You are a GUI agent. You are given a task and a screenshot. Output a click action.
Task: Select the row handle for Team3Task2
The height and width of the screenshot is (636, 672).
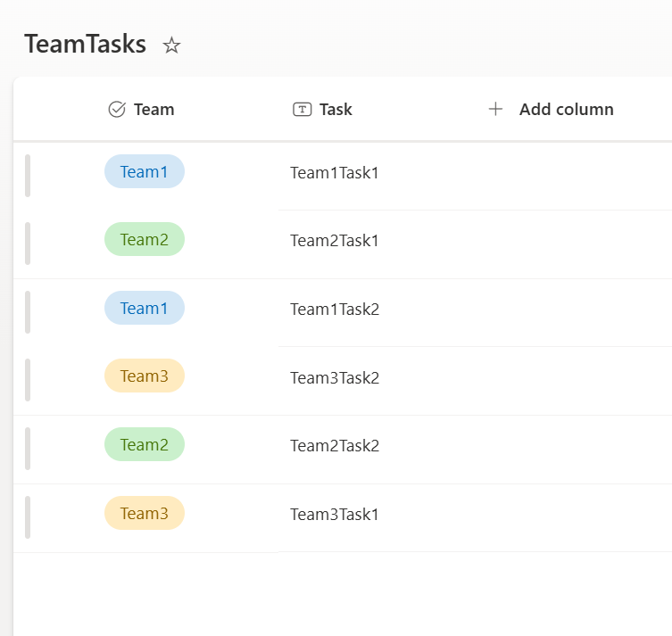[x=28, y=380]
